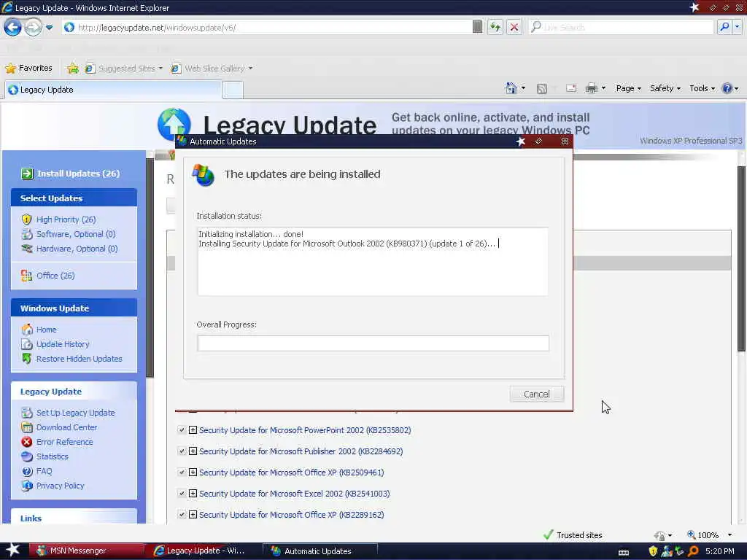Click the Overall Progress bar
Viewport: 747px width, 560px height.
(x=373, y=343)
